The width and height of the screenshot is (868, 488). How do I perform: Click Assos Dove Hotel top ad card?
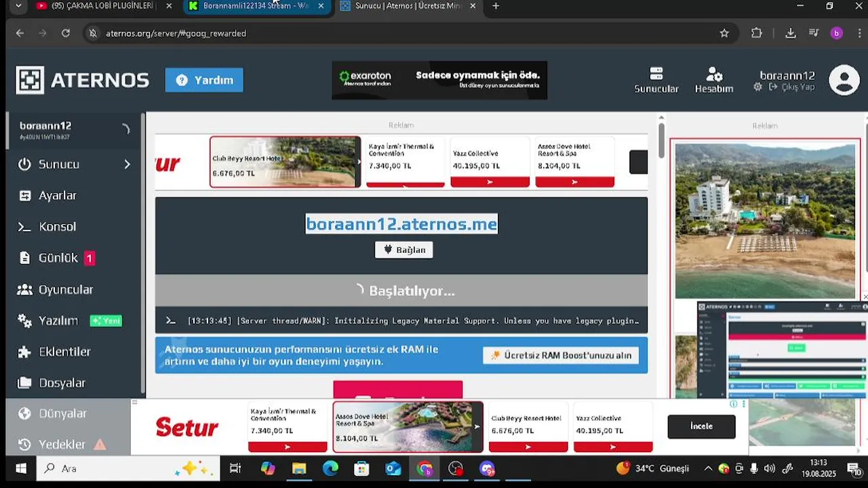(x=574, y=163)
